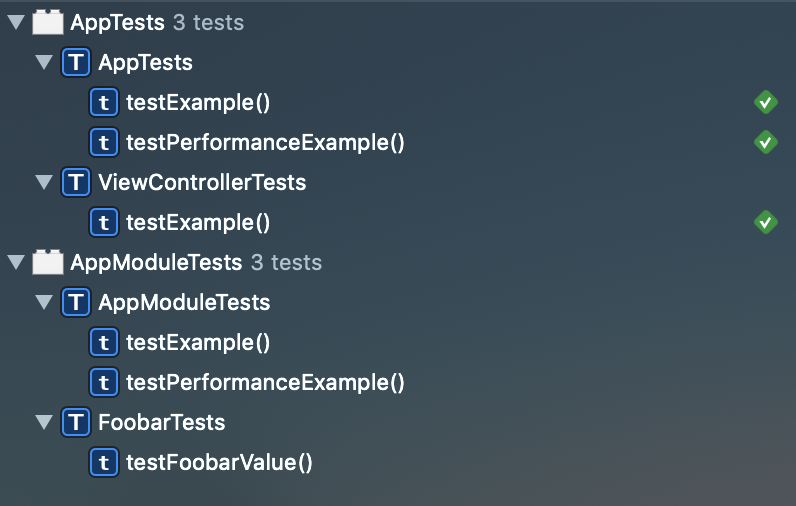Screen dimensions: 796x506
Task: Click the AppModuleTests test bundle icon
Action: [x=49, y=262]
